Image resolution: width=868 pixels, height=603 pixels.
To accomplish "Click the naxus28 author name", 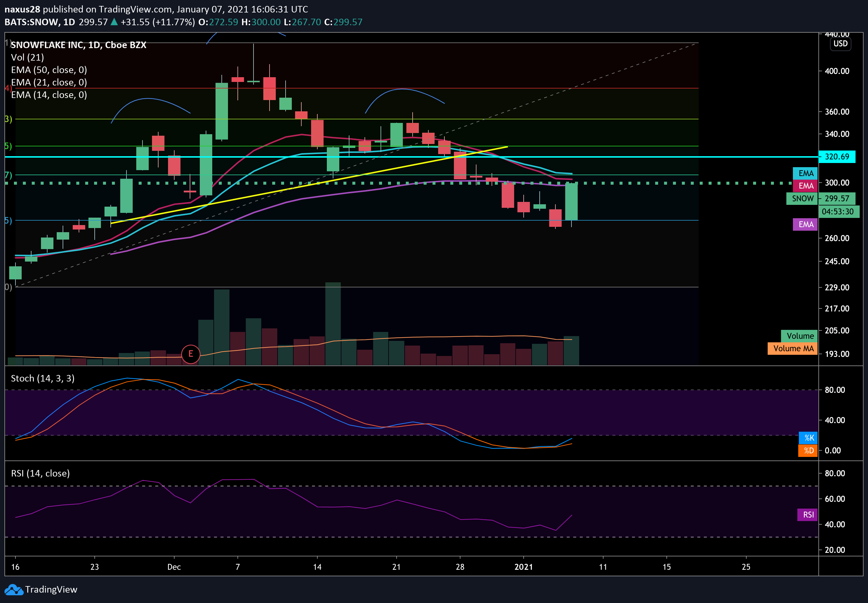I will point(22,9).
